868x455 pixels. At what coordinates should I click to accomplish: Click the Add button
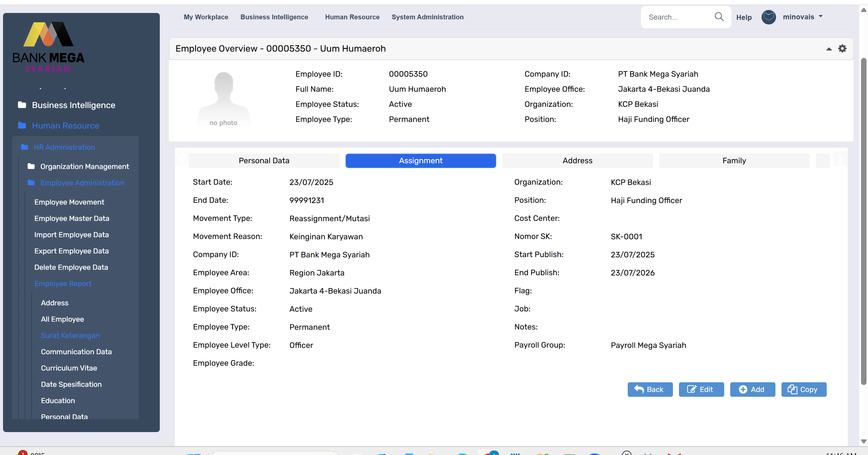pos(753,390)
